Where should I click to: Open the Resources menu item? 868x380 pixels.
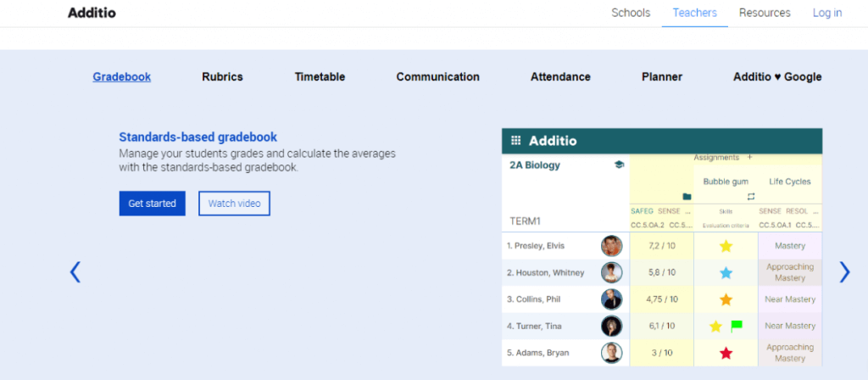[x=765, y=13]
